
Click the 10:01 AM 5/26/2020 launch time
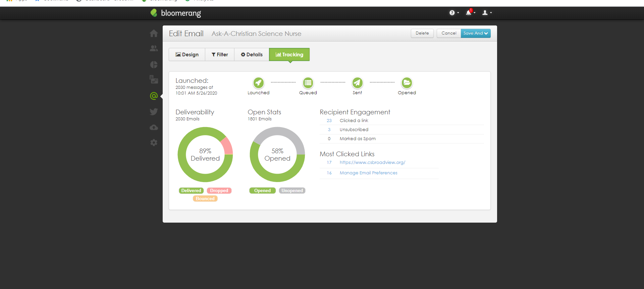[x=196, y=93]
